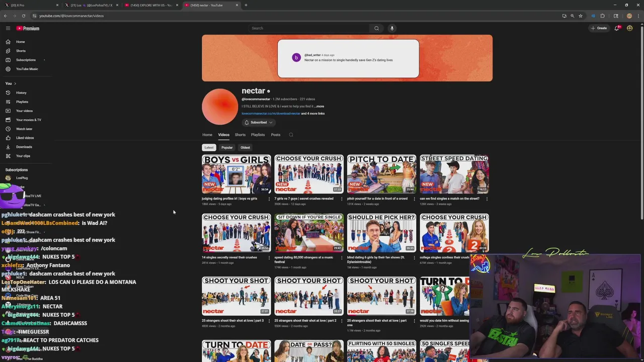
Task: Open the Create menu
Action: pyautogui.click(x=599, y=28)
